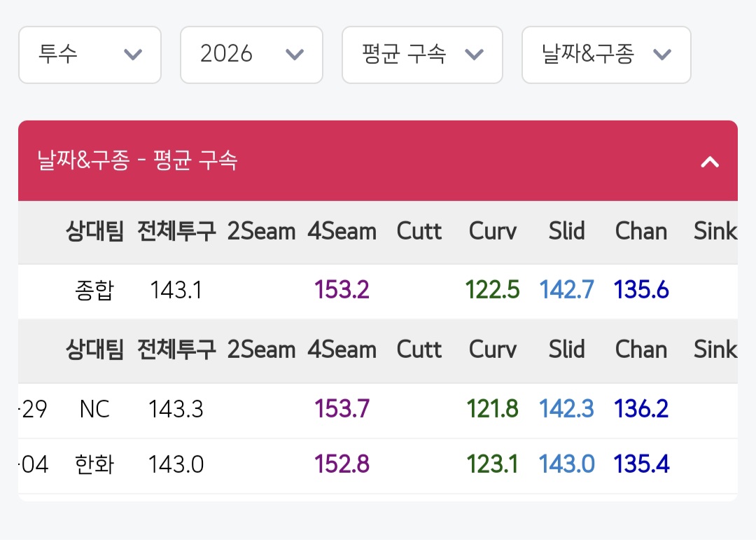Collapse the 날짜&구종 - 평균 구속 panel chevron

710,162
